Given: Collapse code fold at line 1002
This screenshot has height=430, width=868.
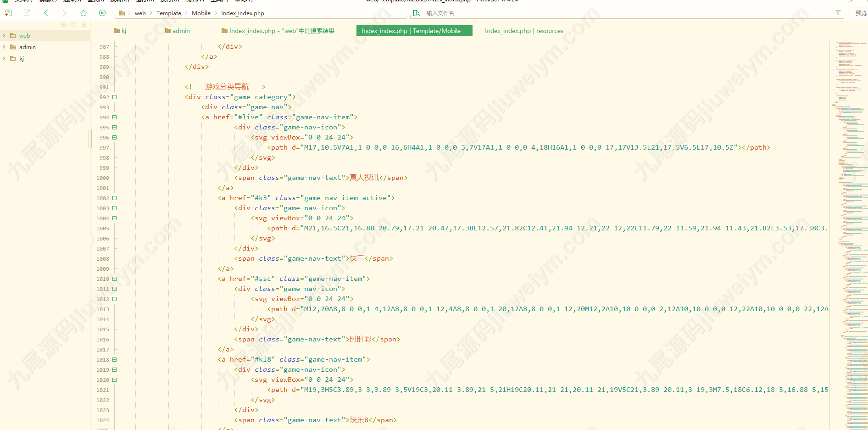Looking at the screenshot, I should click(115, 198).
